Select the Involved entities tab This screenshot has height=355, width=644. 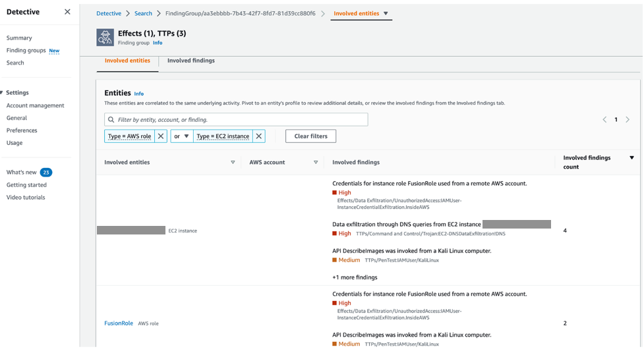127,61
